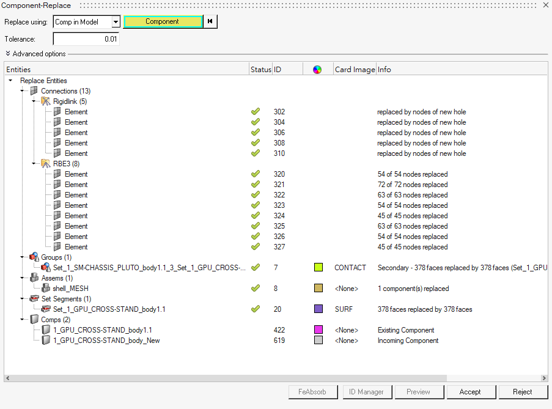
Task: Click the reset arrow beside Component selector
Action: tap(210, 21)
